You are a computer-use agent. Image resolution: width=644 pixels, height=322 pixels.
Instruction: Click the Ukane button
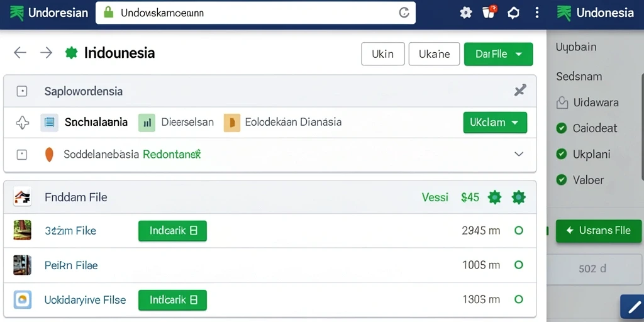coord(434,54)
